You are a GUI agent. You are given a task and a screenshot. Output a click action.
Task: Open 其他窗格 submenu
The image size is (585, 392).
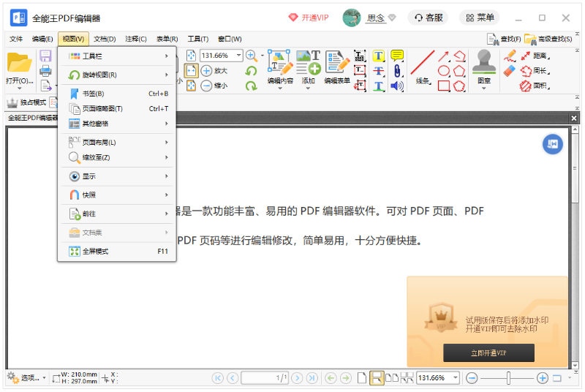(117, 124)
